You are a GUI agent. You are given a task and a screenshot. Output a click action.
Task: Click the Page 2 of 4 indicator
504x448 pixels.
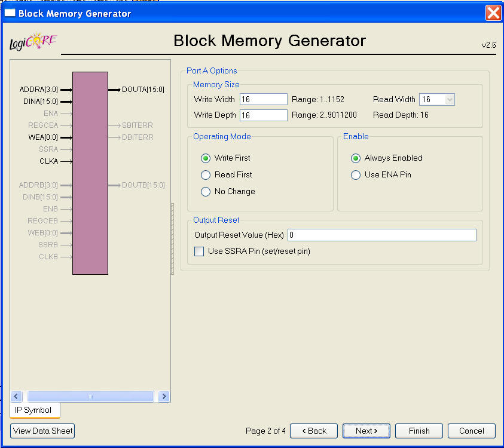(265, 431)
